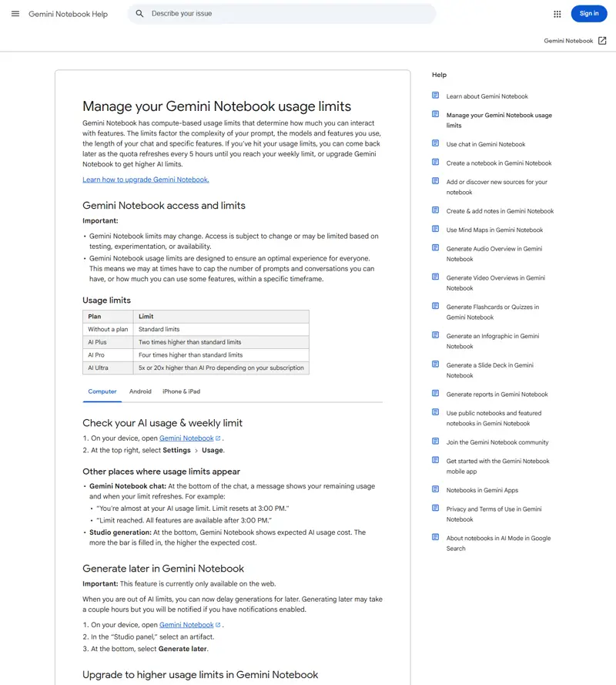Open Notebooks in Gemini Apps article

tap(482, 490)
